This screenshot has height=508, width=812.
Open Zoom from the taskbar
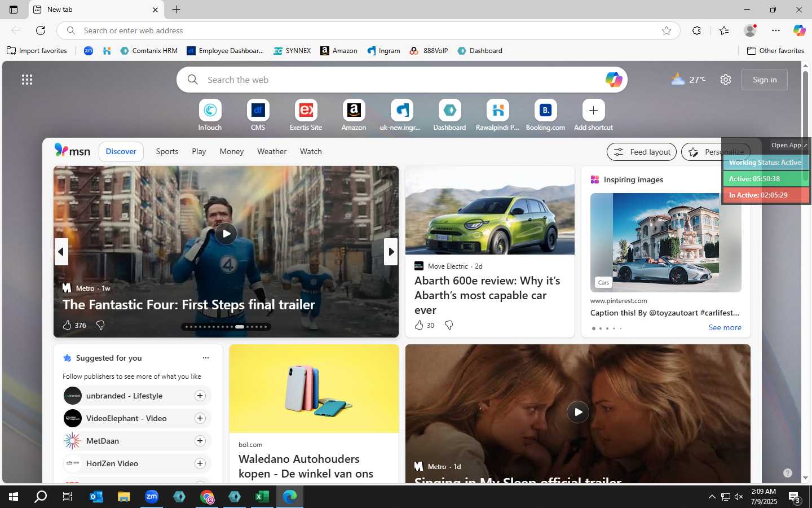coord(152,497)
